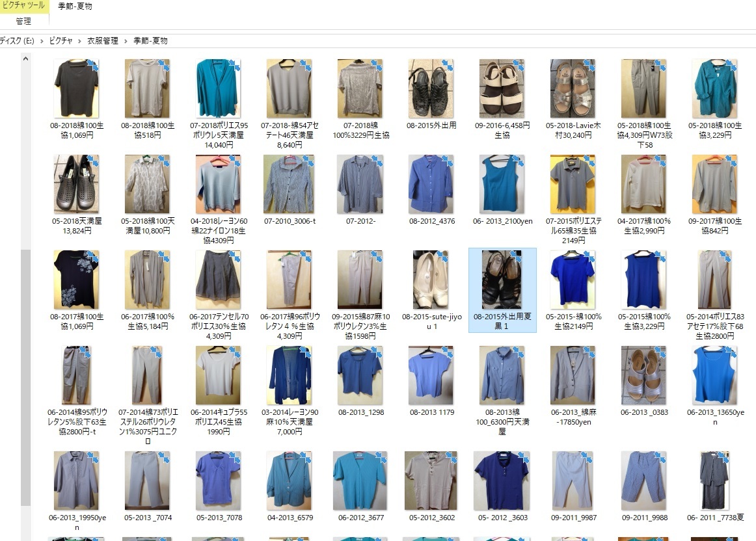756x541 pixels.
Task: Select pants 06-2014綿95ポリウレタン5% 生協2800円-t
Action: [x=77, y=375]
